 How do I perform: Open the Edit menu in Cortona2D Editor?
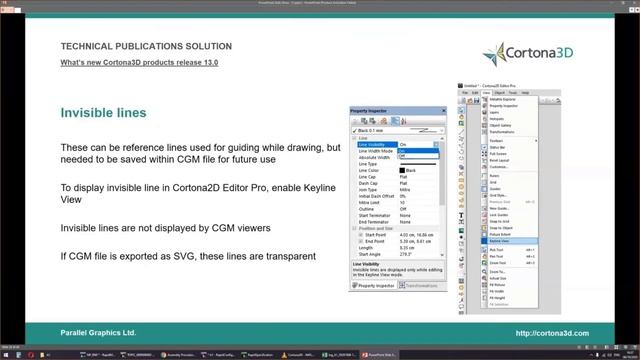(475, 93)
